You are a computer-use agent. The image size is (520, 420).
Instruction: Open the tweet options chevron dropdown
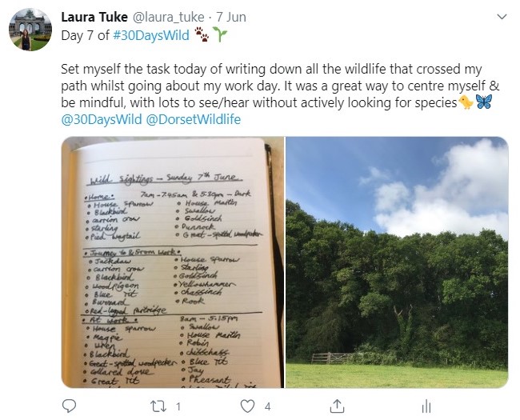pos(502,16)
